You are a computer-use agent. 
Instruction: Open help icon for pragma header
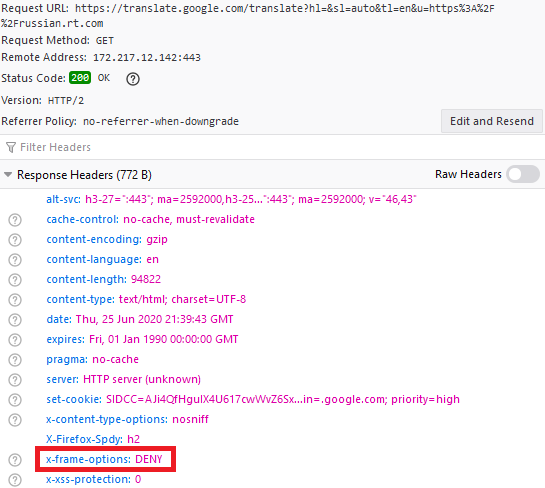15,360
